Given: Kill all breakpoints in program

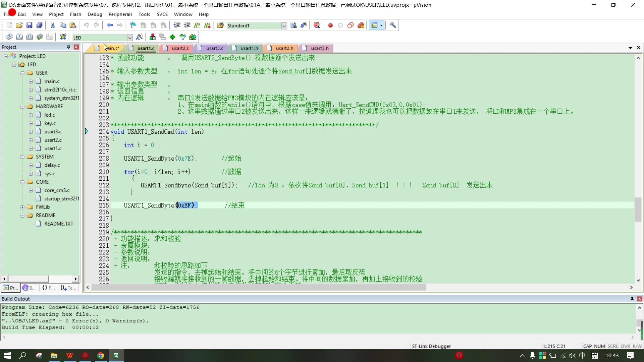Looking at the screenshot, I should click(361, 25).
